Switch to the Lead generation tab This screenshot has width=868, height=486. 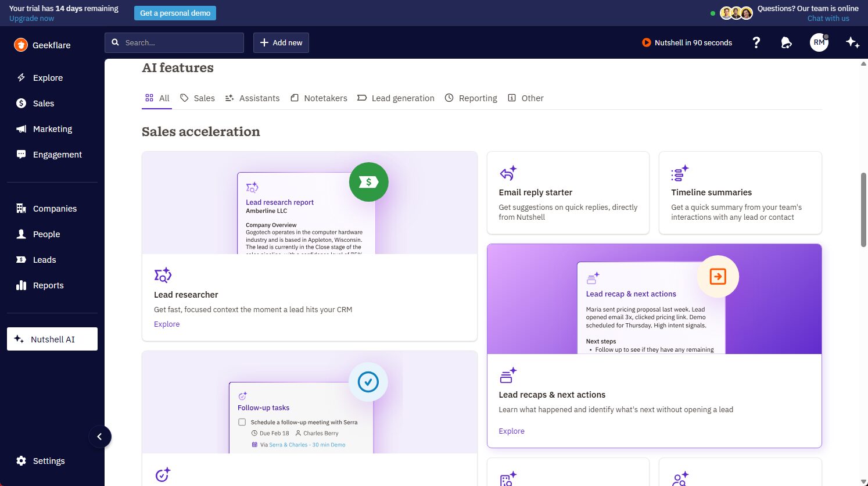tap(396, 98)
